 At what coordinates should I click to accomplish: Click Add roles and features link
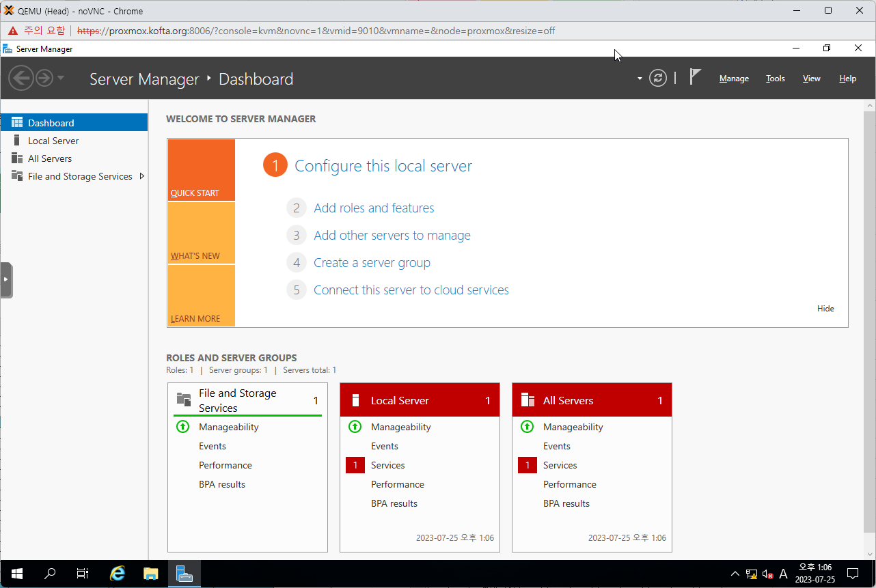(x=374, y=208)
